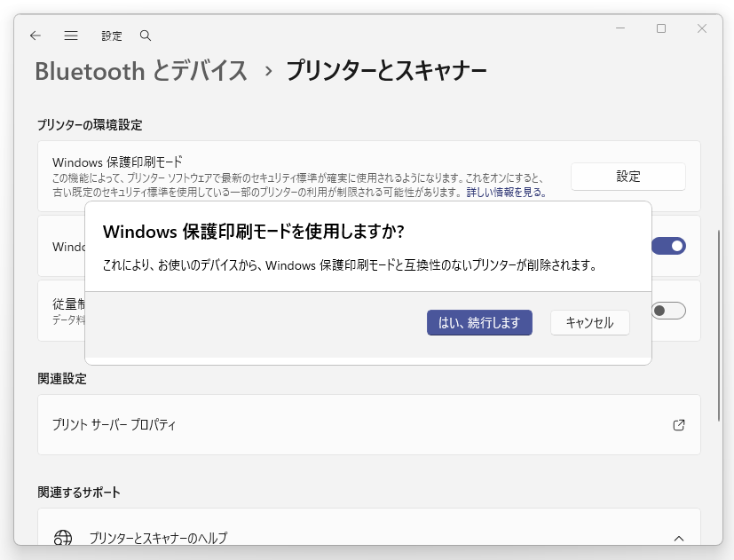
Task: Collapse the プリンターとスキャナーのヘルプ section
Action: pos(679,538)
